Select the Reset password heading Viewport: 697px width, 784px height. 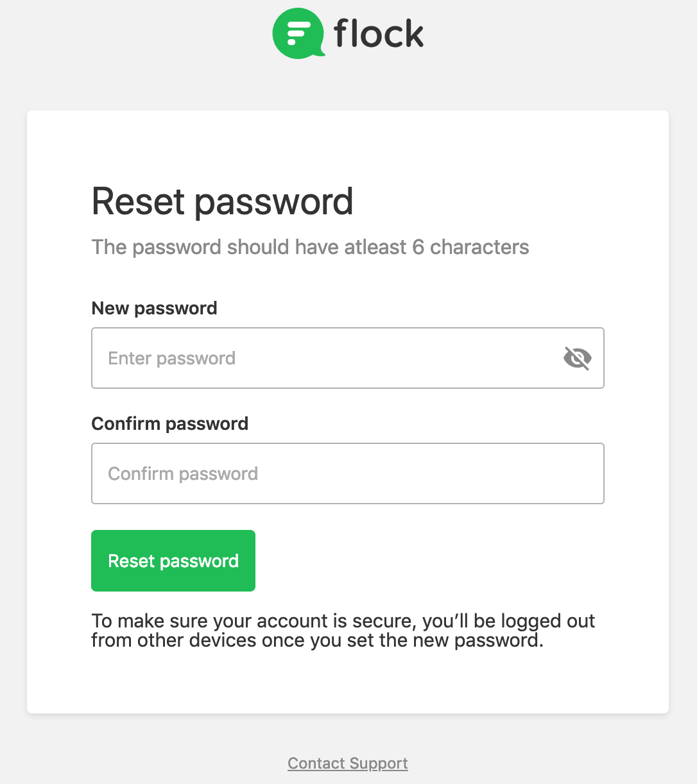(x=223, y=201)
